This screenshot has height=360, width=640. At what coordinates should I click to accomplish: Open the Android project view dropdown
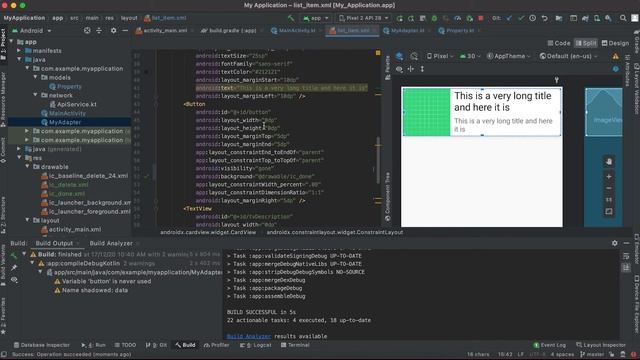pyautogui.click(x=31, y=31)
